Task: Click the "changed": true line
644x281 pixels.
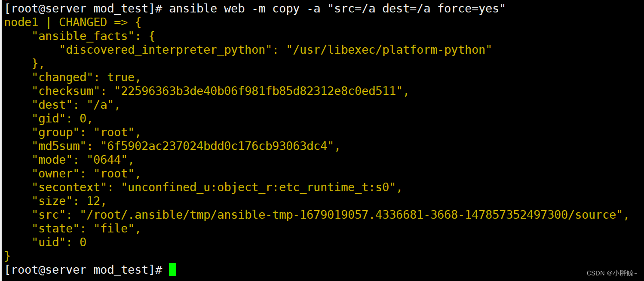Action: [x=86, y=77]
